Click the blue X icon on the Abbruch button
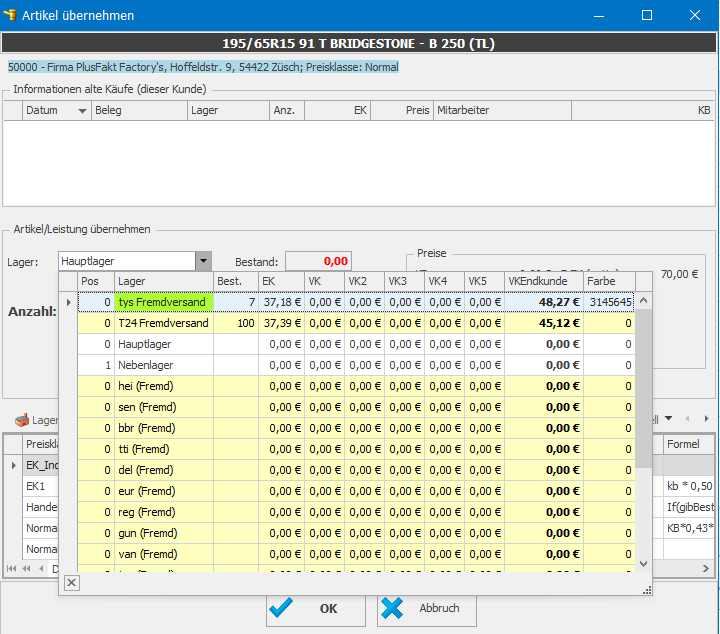The image size is (720, 634). tap(393, 608)
